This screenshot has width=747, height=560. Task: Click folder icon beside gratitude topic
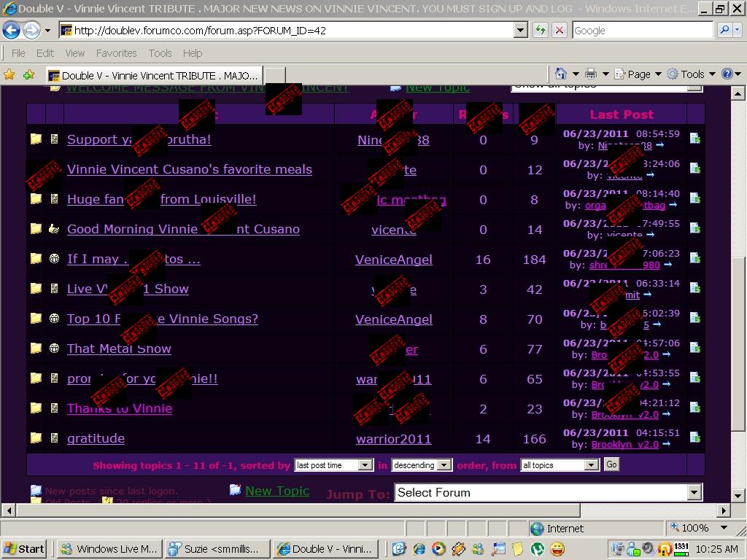click(x=36, y=437)
